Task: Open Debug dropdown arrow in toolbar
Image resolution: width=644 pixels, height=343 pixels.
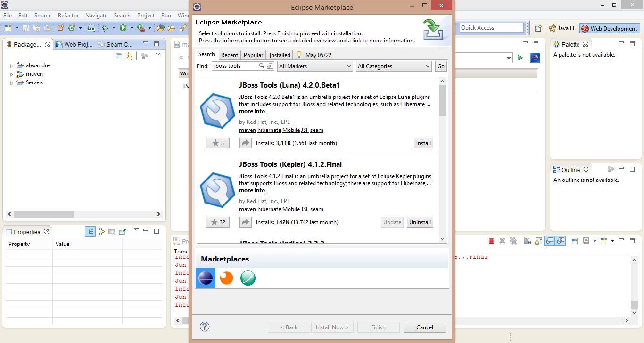Action: [x=114, y=28]
